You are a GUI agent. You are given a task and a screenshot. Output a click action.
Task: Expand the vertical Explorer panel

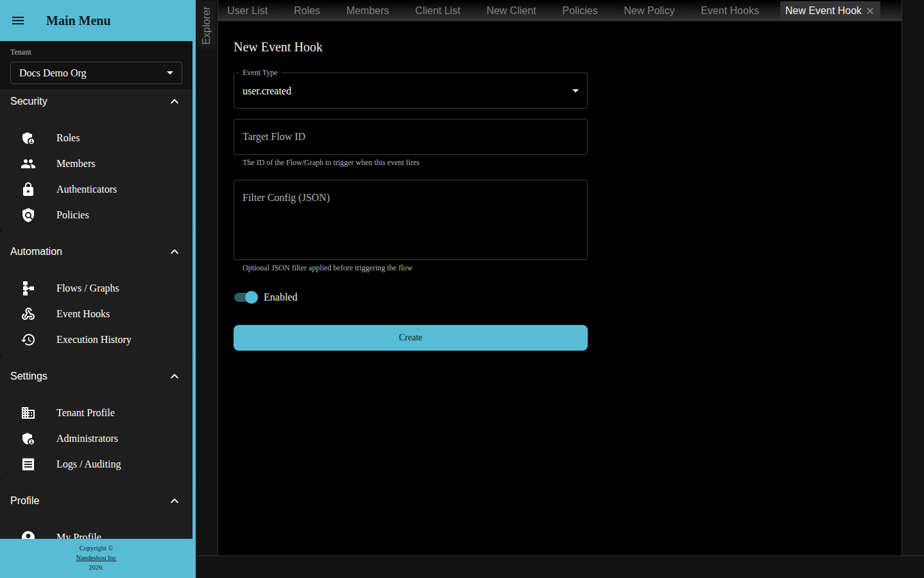[x=206, y=26]
